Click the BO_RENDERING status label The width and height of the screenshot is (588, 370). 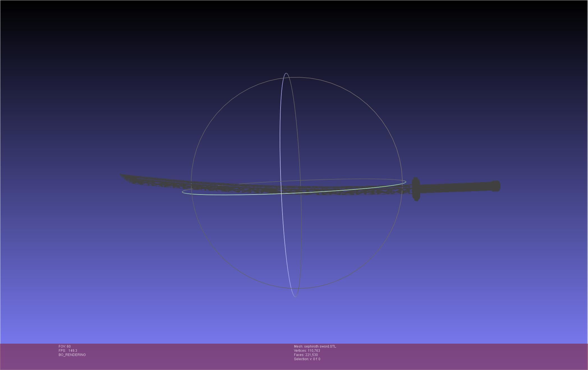coord(72,355)
